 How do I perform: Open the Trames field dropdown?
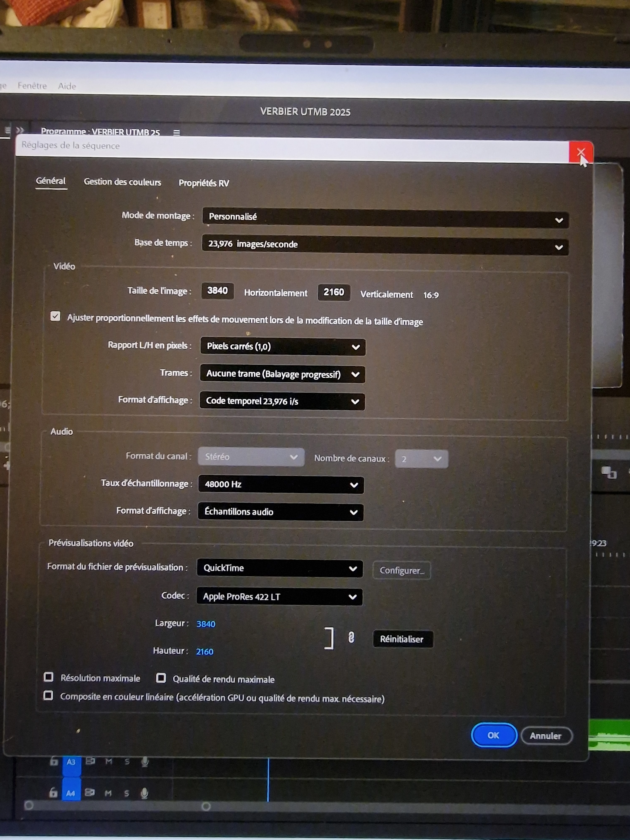point(282,374)
